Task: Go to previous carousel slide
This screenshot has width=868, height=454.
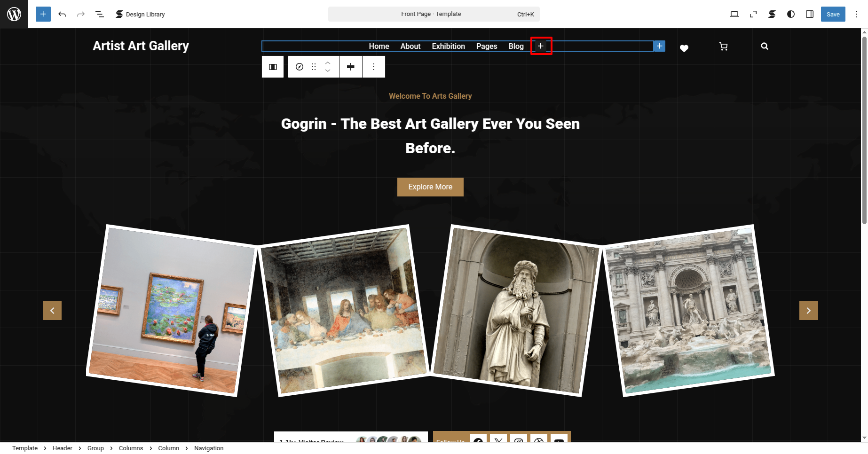Action: [52, 311]
